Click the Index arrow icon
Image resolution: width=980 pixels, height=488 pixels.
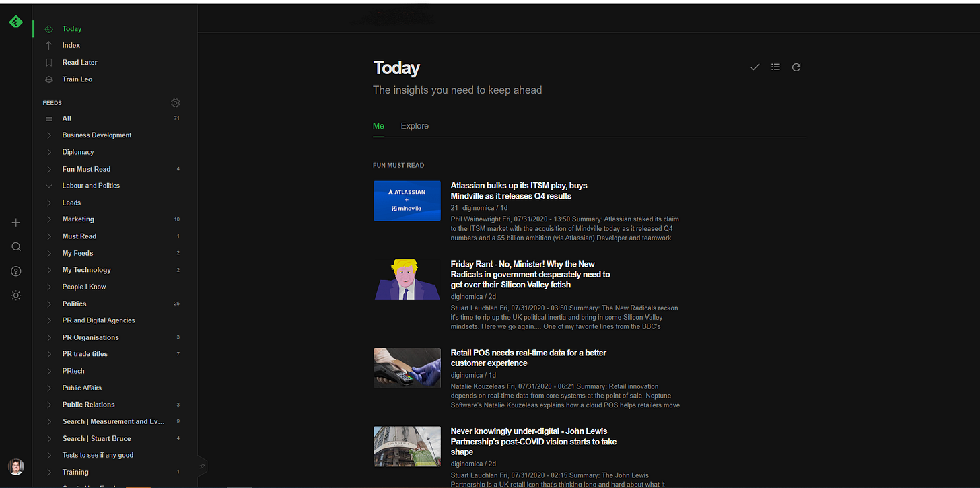[x=48, y=46]
